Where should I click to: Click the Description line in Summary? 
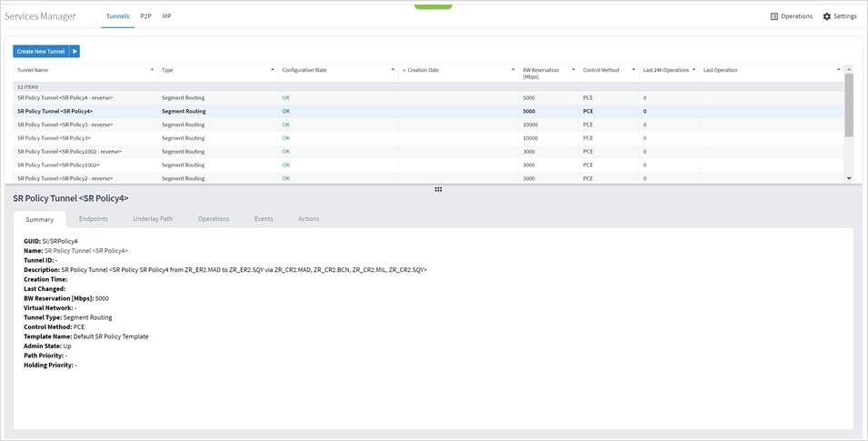[225, 270]
